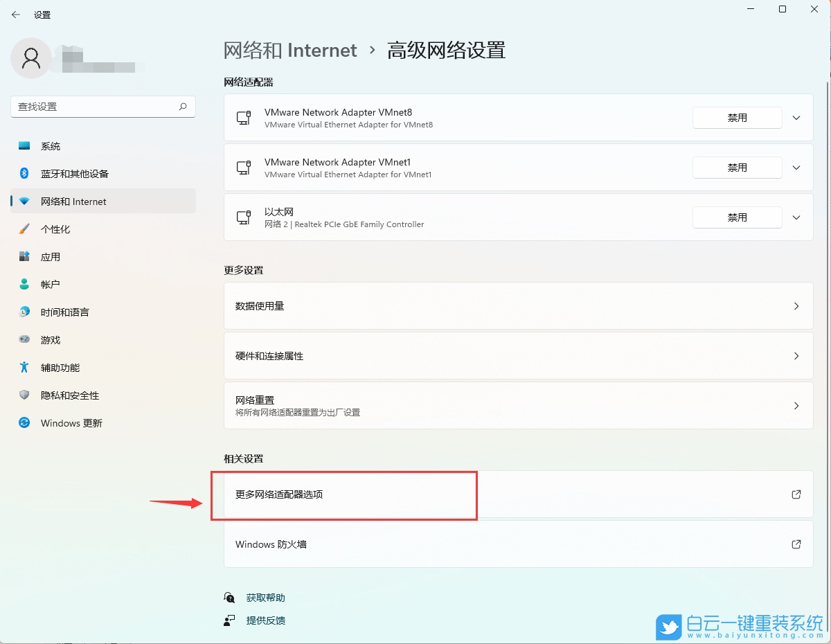Click the user avatar picture
The image size is (831, 644).
(30, 58)
